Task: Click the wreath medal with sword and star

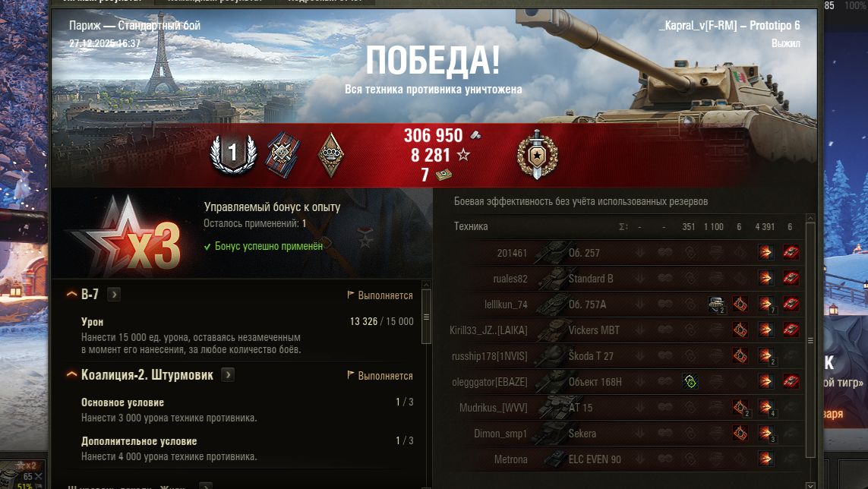Action: point(537,154)
